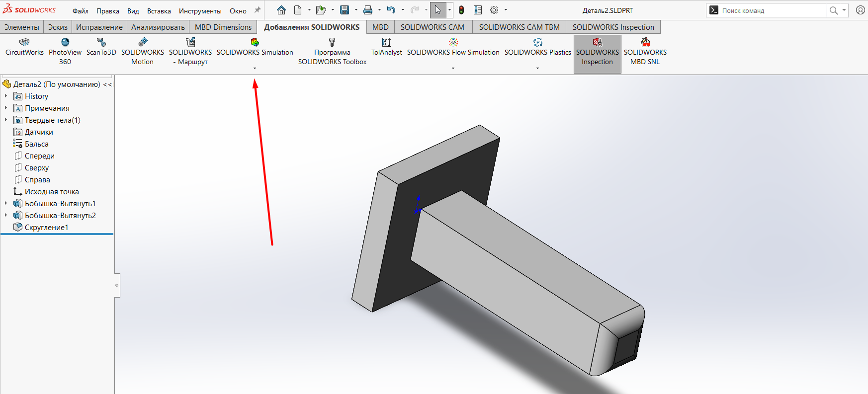Go to the Home welcome icon
This screenshot has width=868, height=394.
(x=281, y=10)
